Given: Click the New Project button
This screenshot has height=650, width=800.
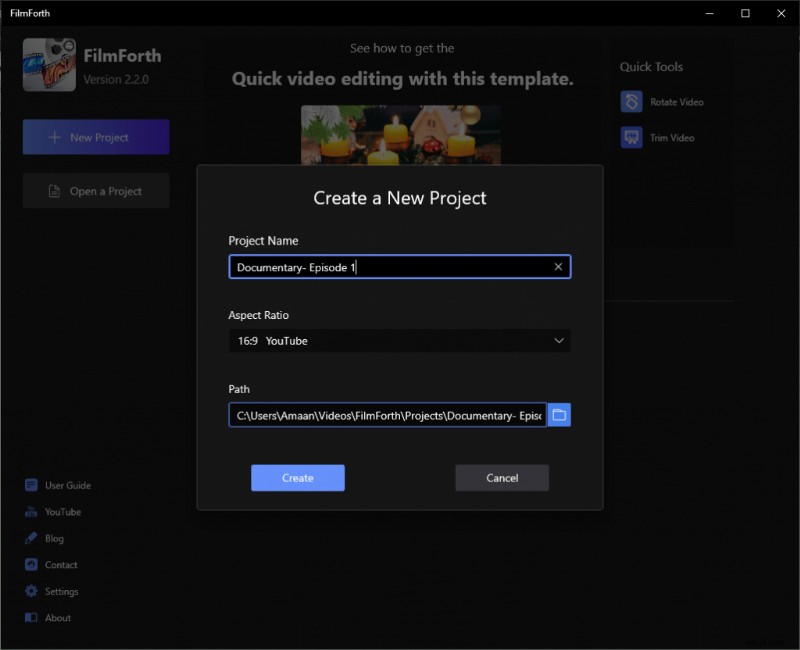Looking at the screenshot, I should (x=95, y=137).
